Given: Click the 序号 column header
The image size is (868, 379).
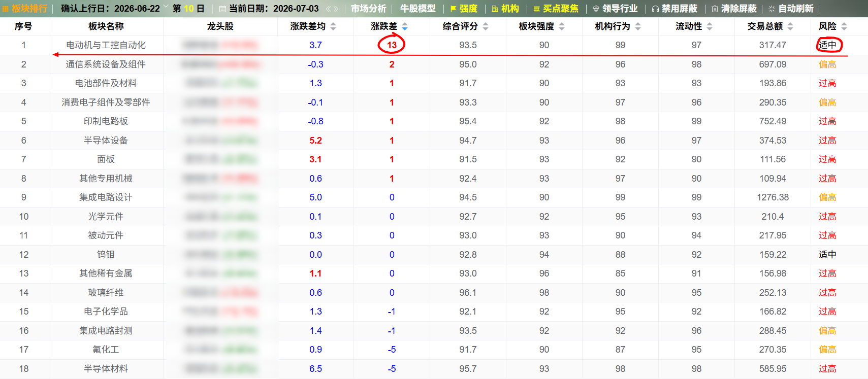Looking at the screenshot, I should (23, 26).
